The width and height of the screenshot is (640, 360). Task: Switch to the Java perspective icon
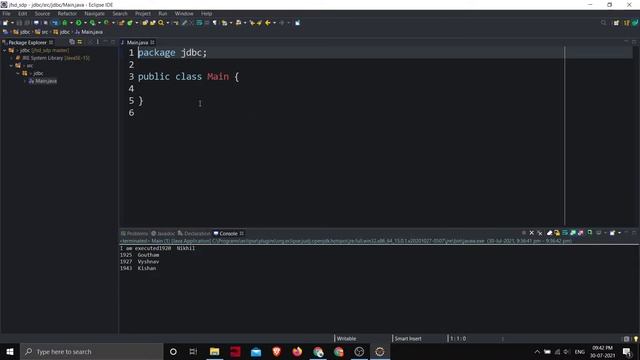pyautogui.click(x=627, y=23)
